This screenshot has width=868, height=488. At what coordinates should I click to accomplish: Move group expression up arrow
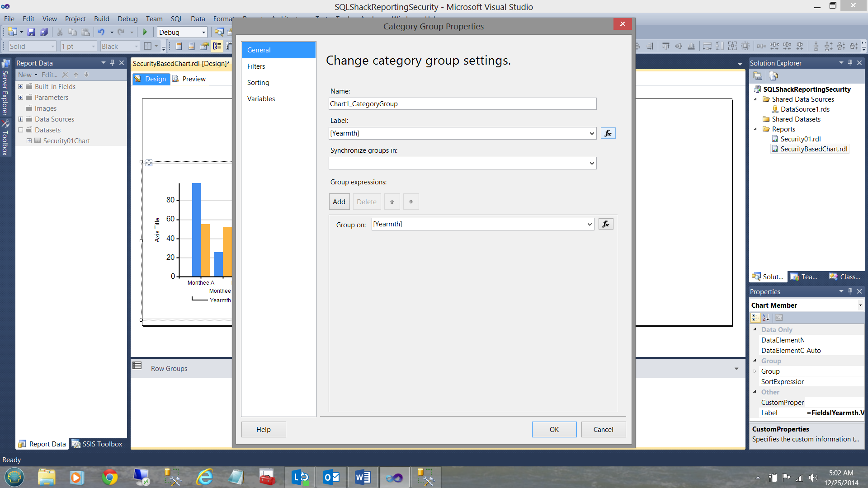click(392, 202)
